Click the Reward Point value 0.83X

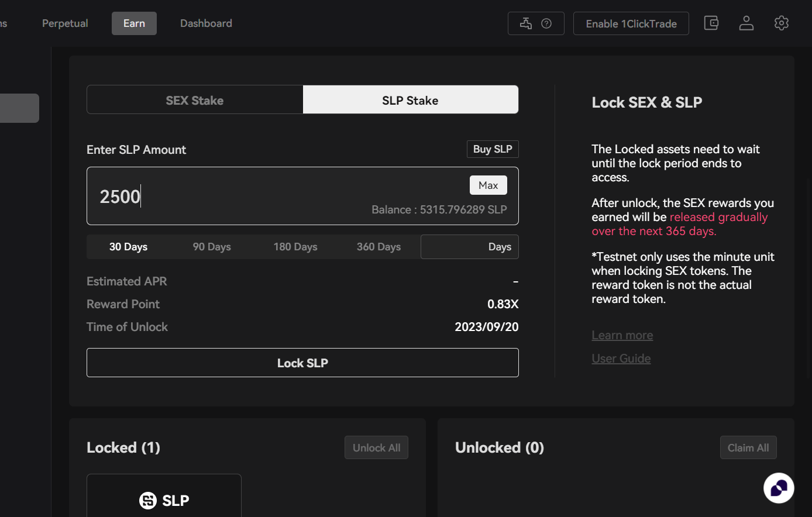pyautogui.click(x=503, y=304)
